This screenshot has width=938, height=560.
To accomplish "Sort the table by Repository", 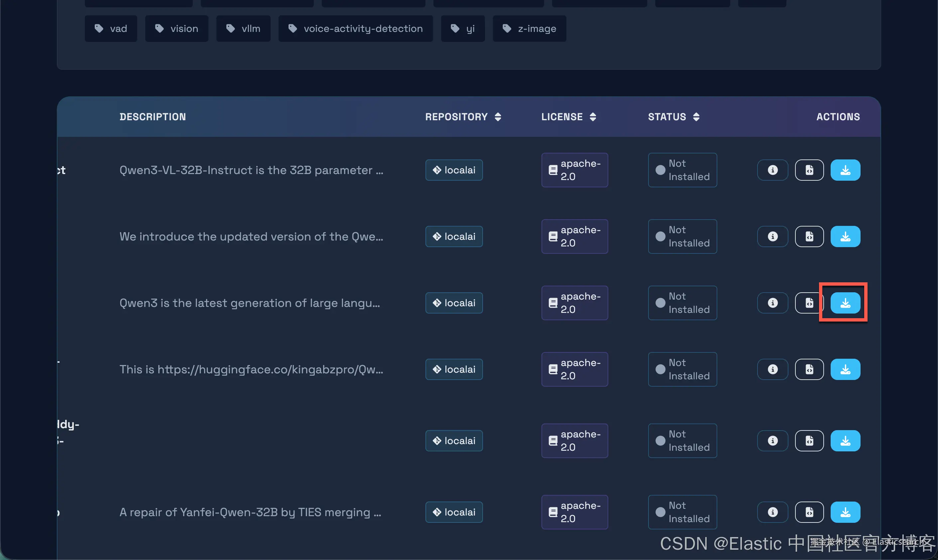I will point(463,117).
